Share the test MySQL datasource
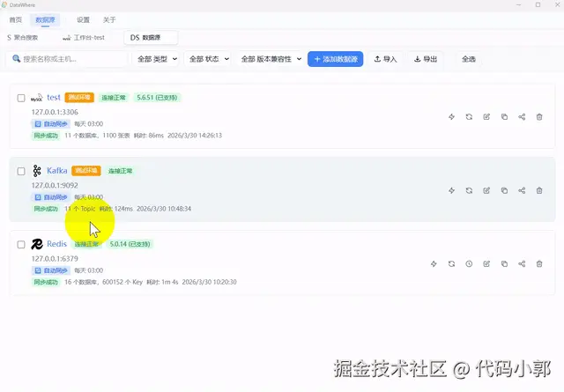 522,117
